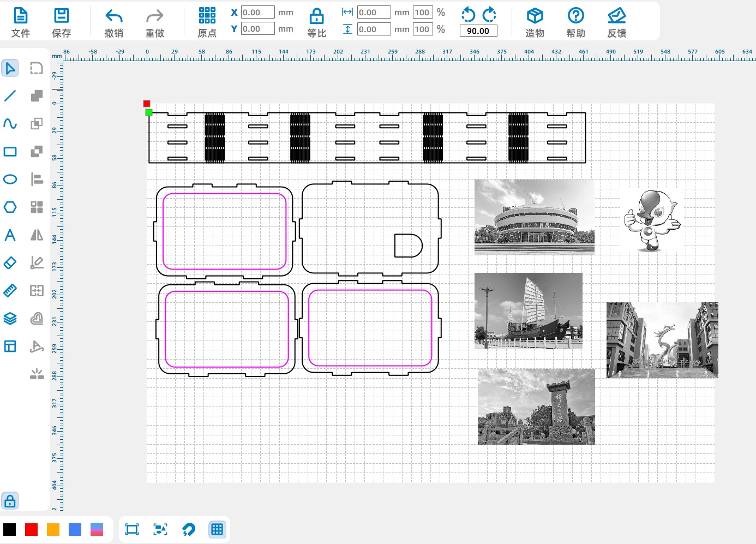Pick the rectangle shape tool
This screenshot has width=756, height=544.
(10, 152)
